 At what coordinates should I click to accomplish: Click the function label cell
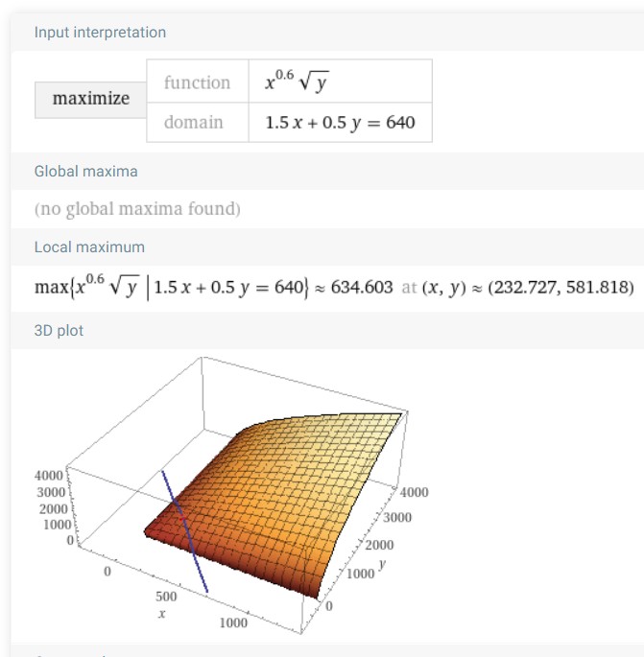(198, 82)
